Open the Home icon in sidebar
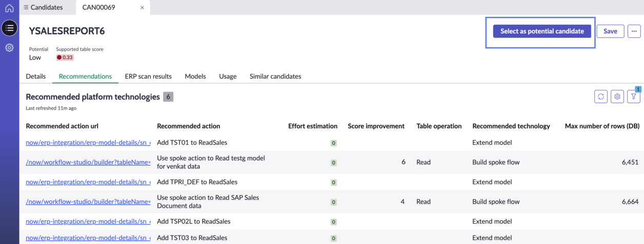 [9, 8]
